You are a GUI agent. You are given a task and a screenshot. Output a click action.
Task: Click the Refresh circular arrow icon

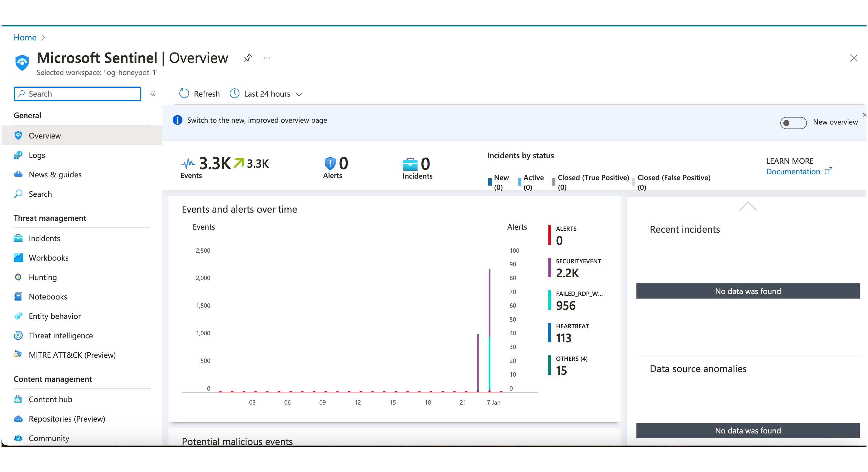(184, 93)
